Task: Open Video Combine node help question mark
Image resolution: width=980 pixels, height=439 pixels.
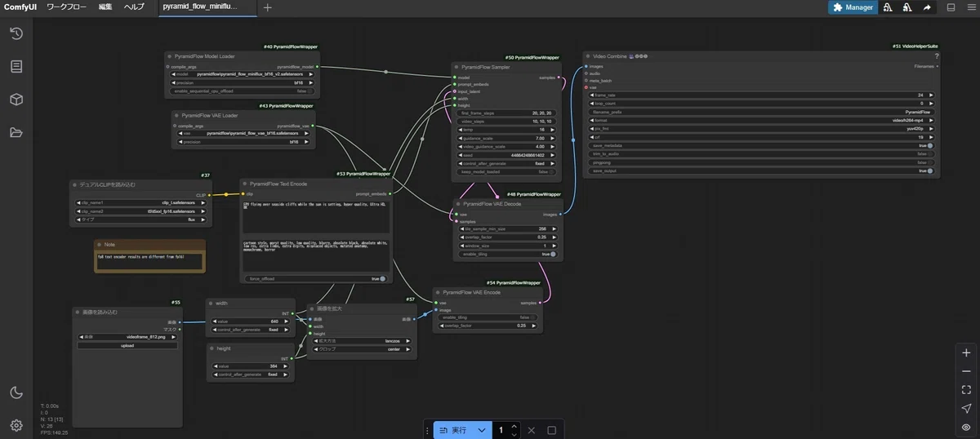Action: point(936,56)
